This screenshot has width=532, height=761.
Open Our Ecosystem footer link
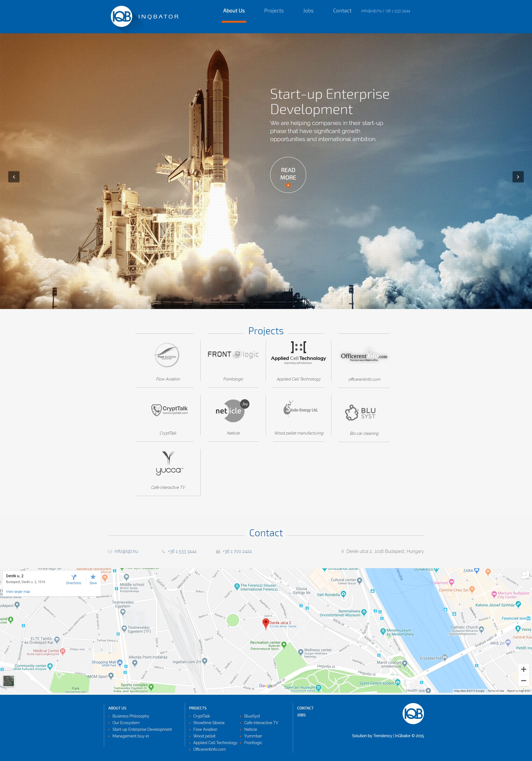point(126,722)
